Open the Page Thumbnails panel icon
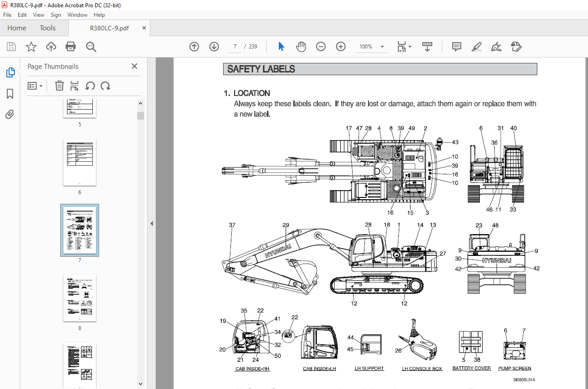The height and width of the screenshot is (389, 588). coord(10,72)
